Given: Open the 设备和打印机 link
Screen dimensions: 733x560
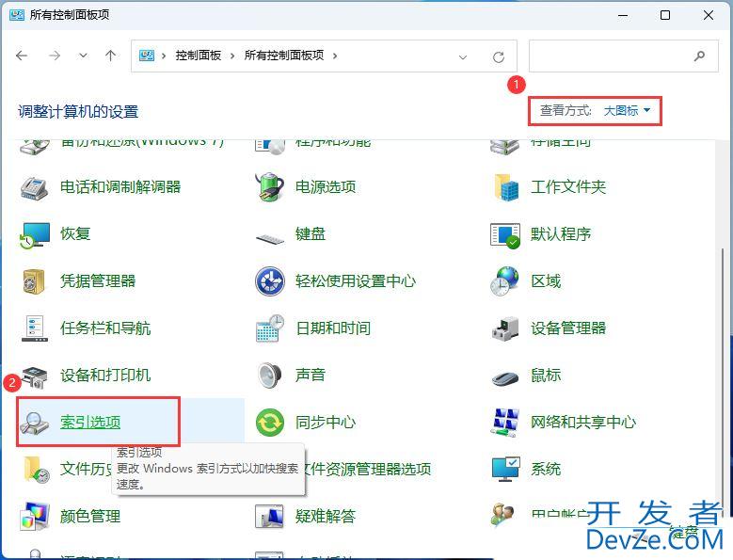Looking at the screenshot, I should (105, 376).
